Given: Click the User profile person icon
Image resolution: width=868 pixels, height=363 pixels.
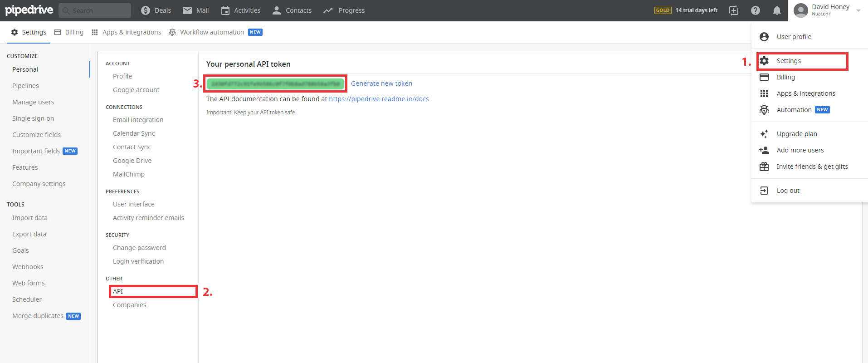Looking at the screenshot, I should (764, 37).
